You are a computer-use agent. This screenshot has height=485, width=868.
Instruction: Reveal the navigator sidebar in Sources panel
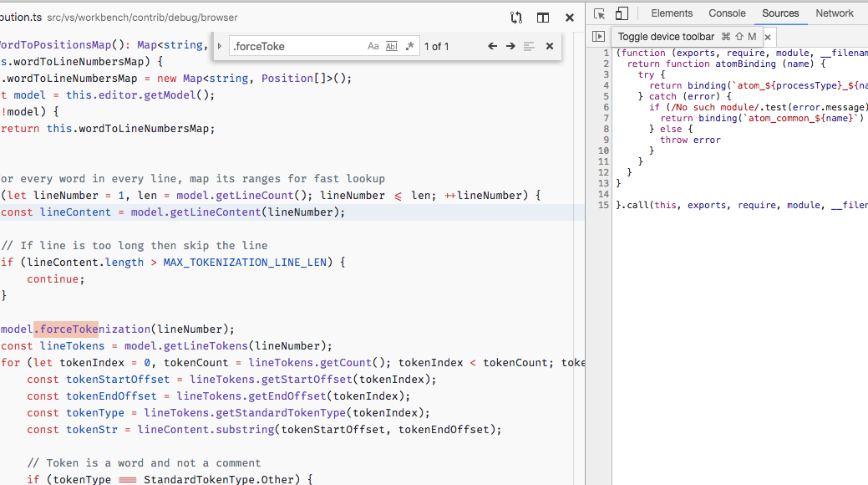[x=599, y=36]
